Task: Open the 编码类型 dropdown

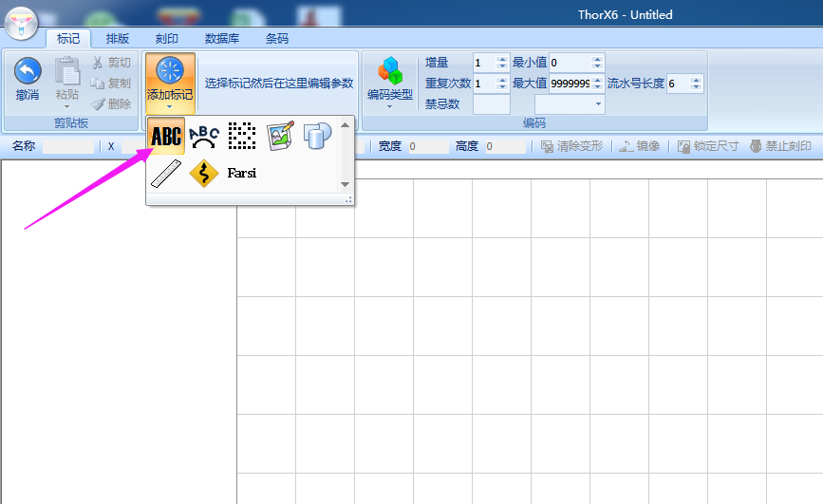Action: coord(389,82)
